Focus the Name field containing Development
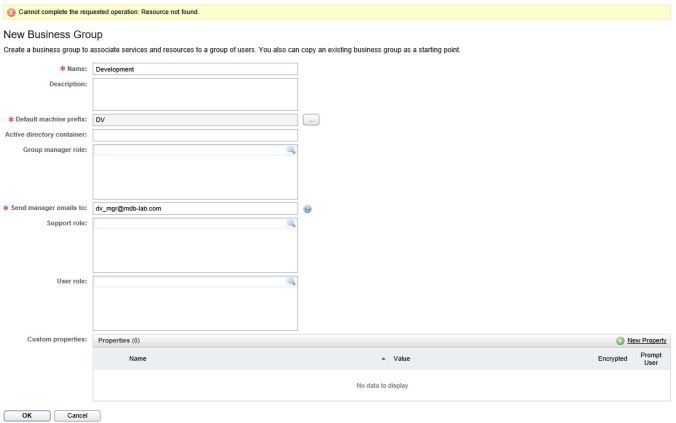The image size is (676, 423). tap(195, 69)
